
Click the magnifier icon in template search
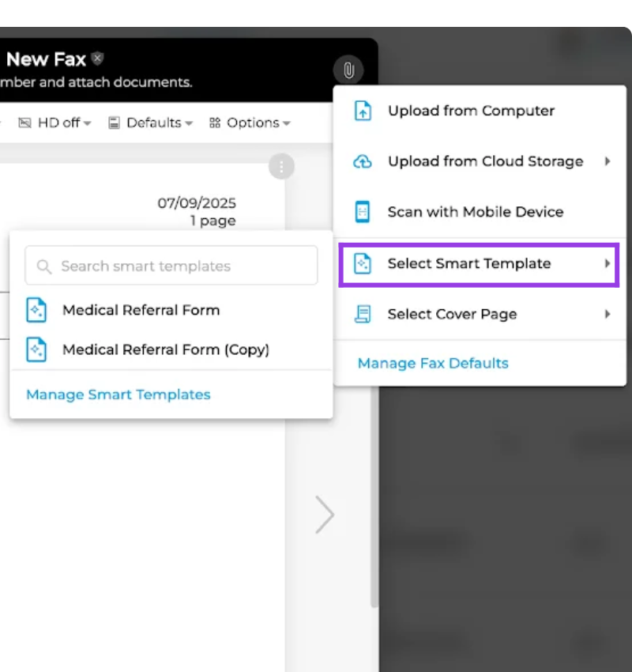pyautogui.click(x=43, y=266)
